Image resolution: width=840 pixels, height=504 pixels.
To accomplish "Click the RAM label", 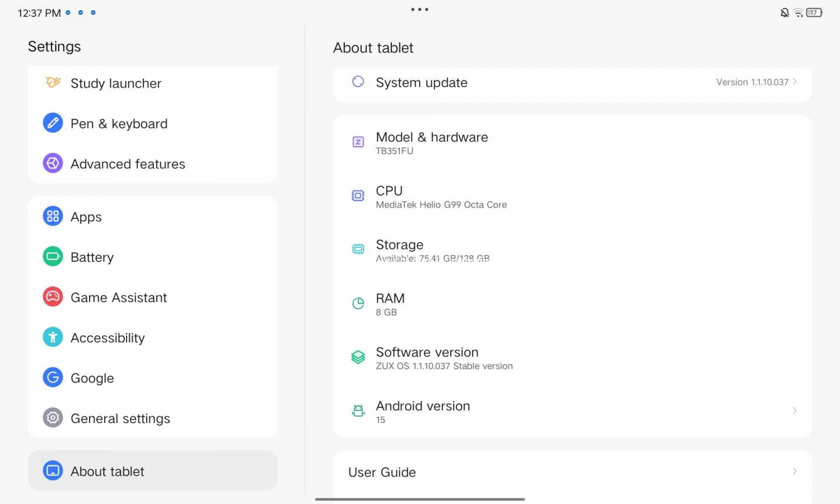I will click(390, 298).
